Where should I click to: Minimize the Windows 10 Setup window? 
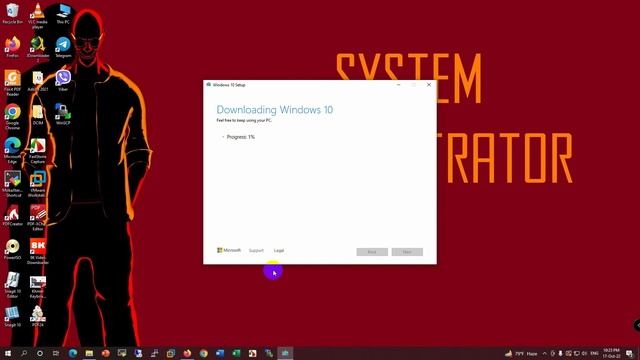point(398,84)
